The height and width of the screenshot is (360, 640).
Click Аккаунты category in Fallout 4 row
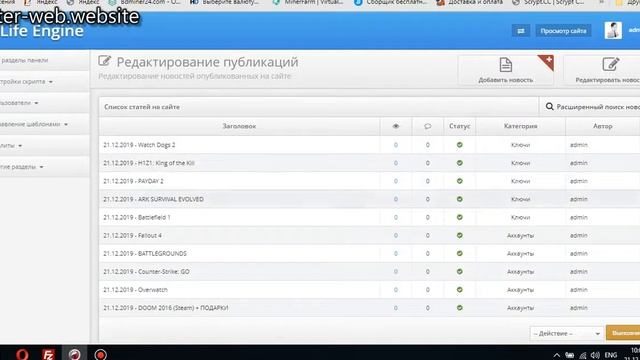[520, 236]
